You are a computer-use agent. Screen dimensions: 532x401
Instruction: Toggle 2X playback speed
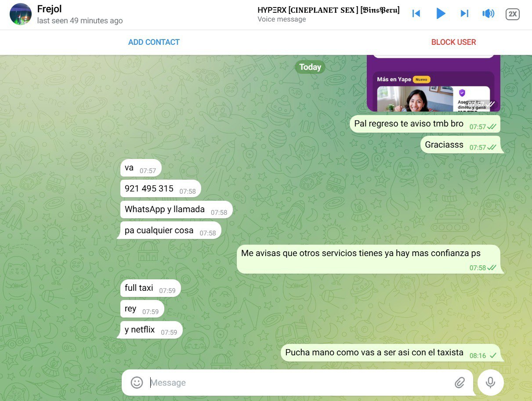coord(512,14)
